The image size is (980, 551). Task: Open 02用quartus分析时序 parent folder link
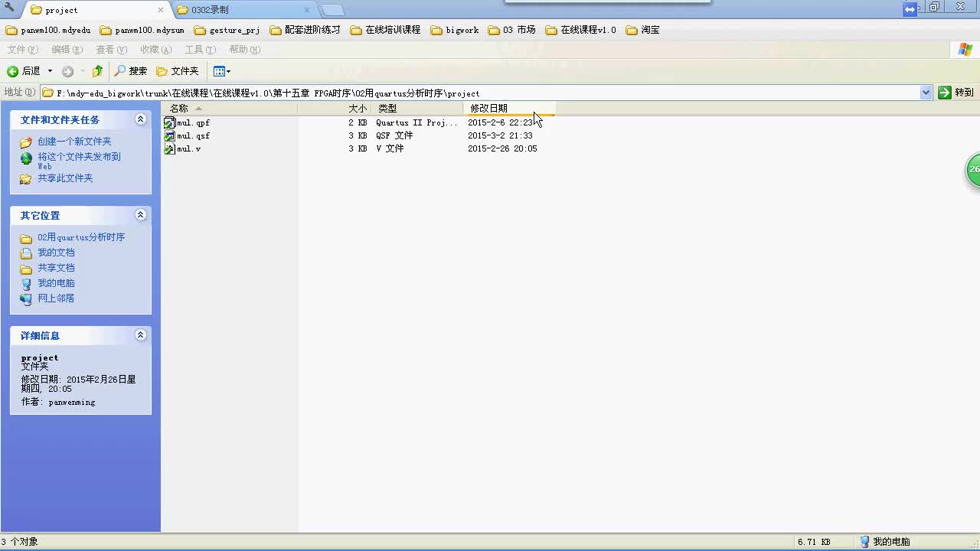pos(81,237)
